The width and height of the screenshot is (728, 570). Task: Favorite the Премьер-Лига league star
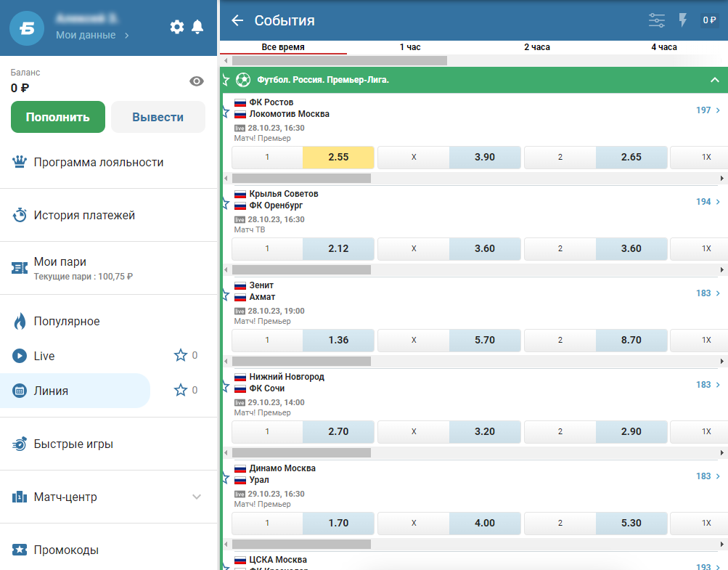(226, 80)
